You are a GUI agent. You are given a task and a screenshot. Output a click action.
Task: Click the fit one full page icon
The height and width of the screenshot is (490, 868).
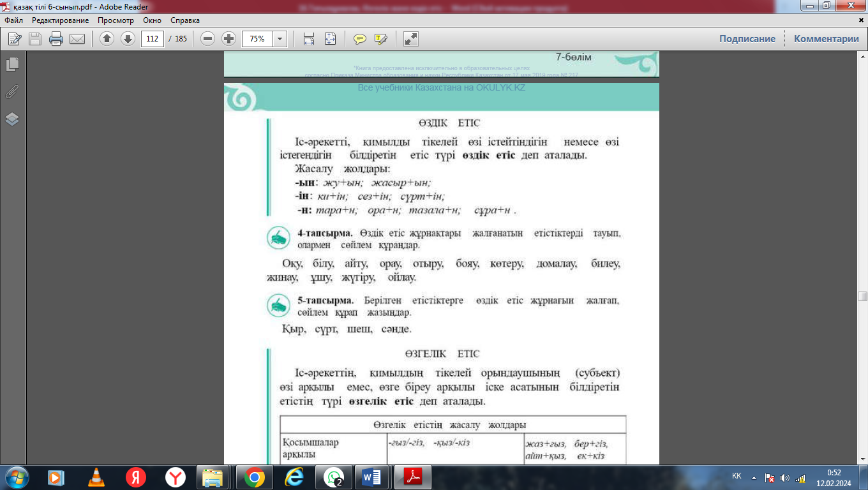pos(330,39)
